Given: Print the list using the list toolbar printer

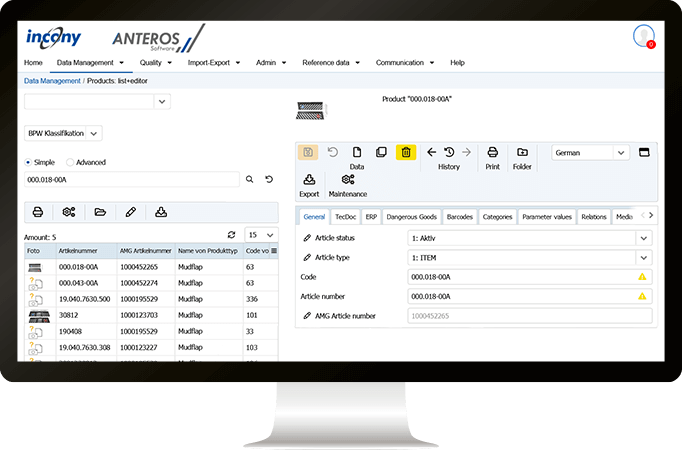Looking at the screenshot, I should [38, 212].
